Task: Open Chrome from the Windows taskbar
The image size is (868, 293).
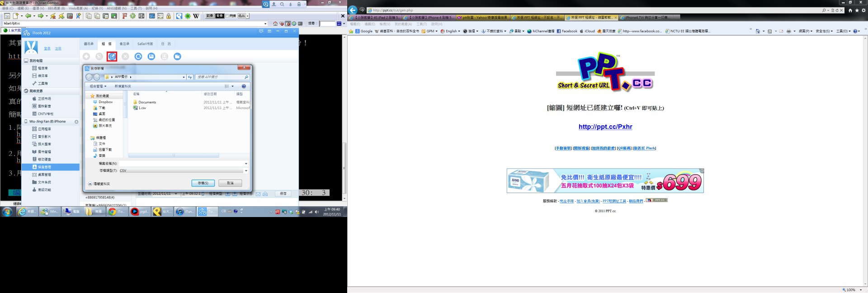Action: [x=116, y=212]
